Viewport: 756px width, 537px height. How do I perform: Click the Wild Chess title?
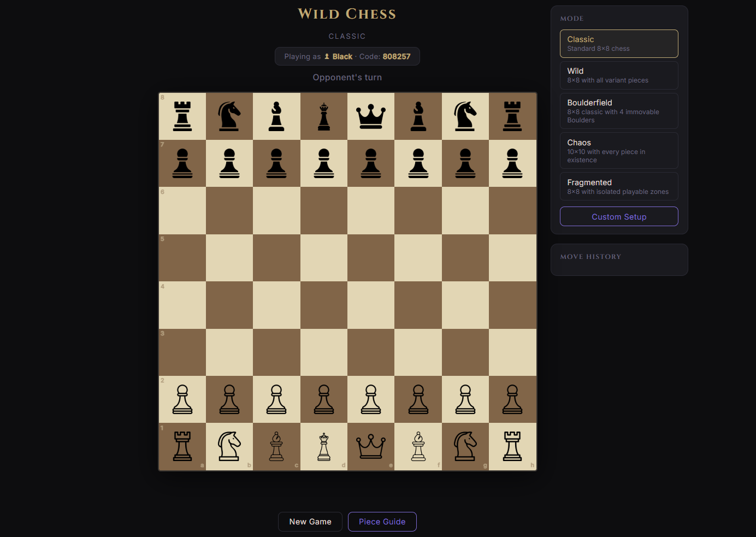point(347,14)
